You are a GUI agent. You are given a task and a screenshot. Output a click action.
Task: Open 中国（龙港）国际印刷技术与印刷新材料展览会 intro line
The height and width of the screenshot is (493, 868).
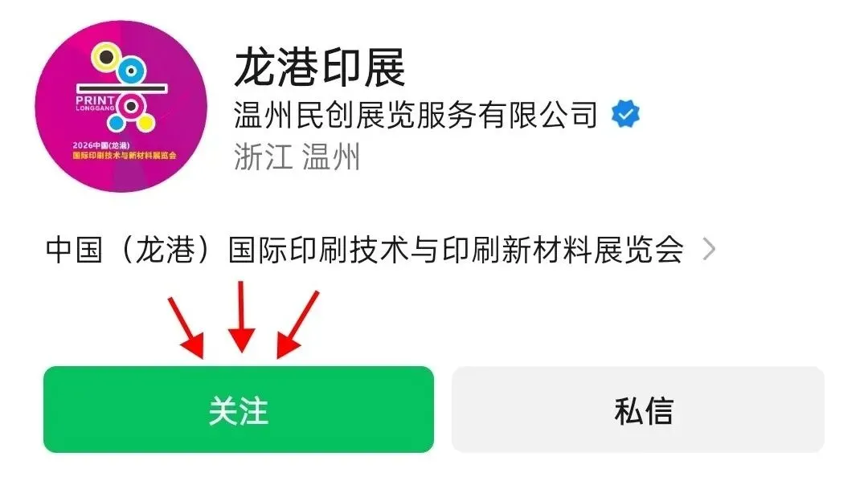364,250
